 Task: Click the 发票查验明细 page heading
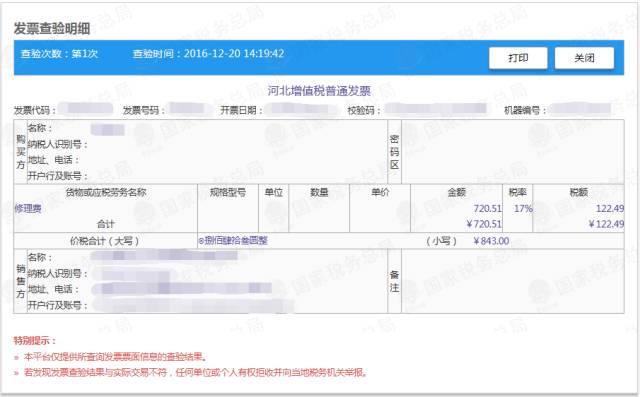(51, 28)
